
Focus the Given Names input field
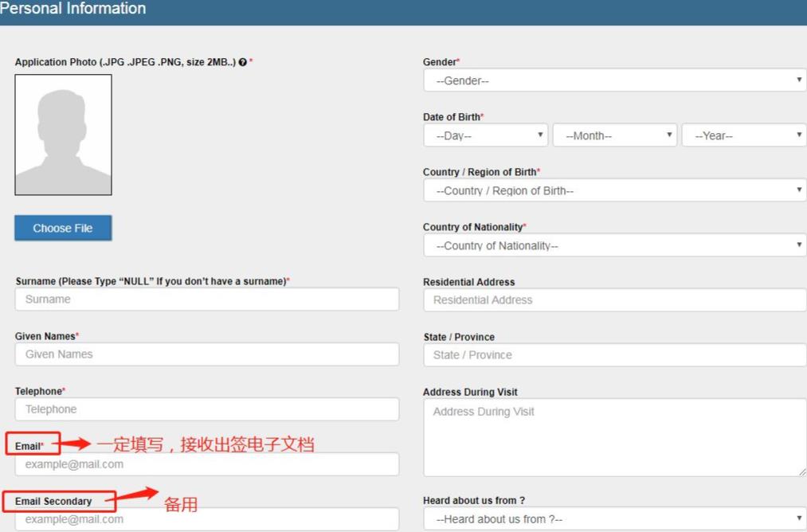click(206, 354)
